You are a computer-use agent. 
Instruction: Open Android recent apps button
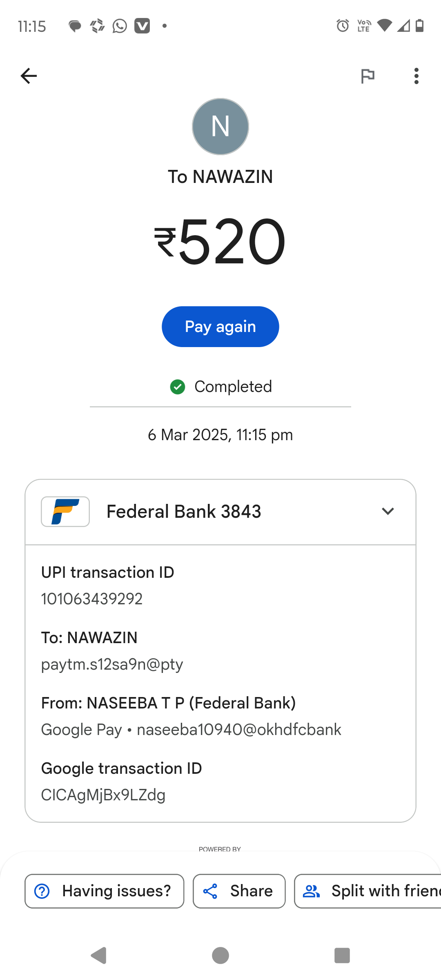pyautogui.click(x=342, y=955)
